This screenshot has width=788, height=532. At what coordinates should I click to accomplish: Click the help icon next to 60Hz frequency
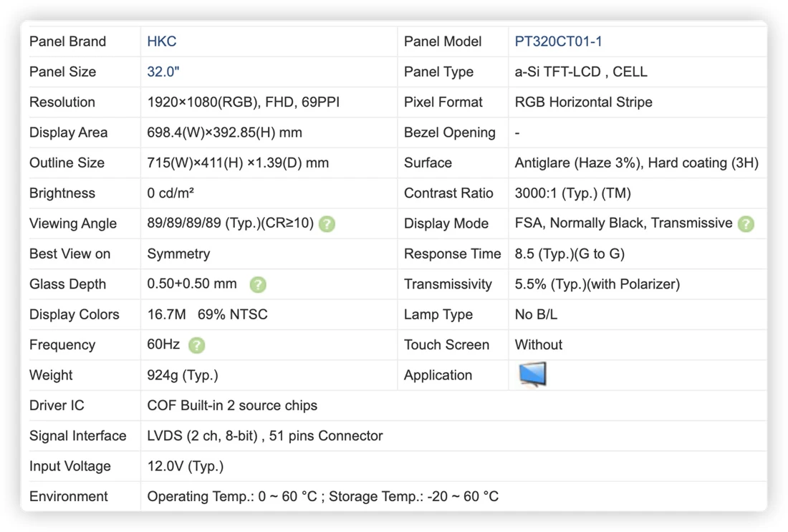(x=196, y=345)
